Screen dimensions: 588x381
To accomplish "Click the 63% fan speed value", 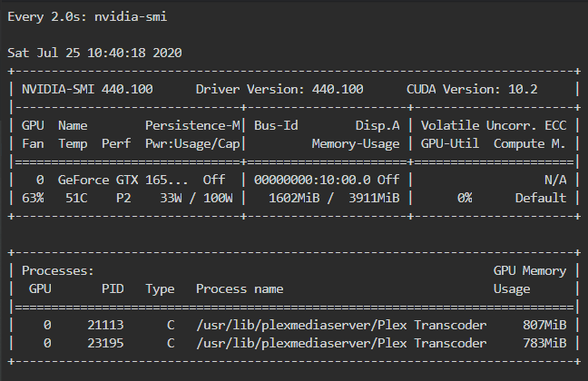I will click(x=33, y=198).
